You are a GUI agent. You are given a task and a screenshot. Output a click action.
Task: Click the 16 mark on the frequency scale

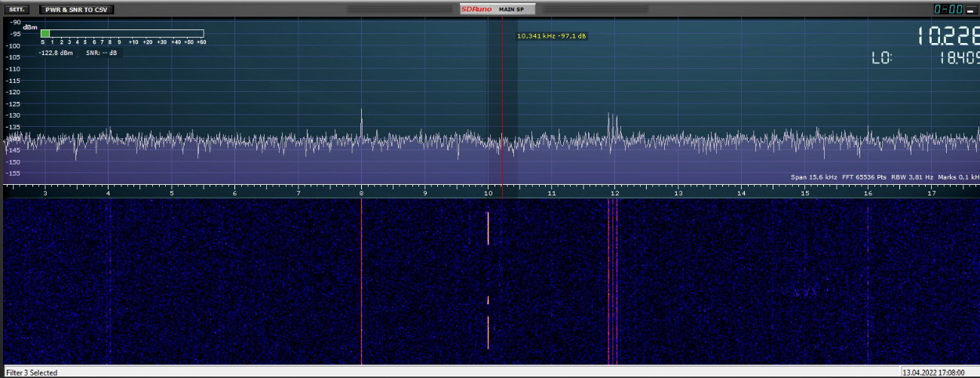pyautogui.click(x=868, y=193)
